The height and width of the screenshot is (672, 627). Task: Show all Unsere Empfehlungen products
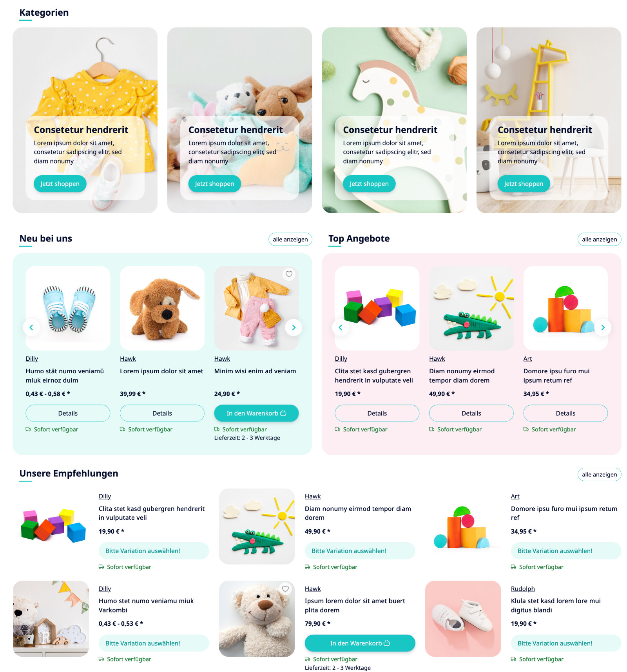click(x=599, y=474)
